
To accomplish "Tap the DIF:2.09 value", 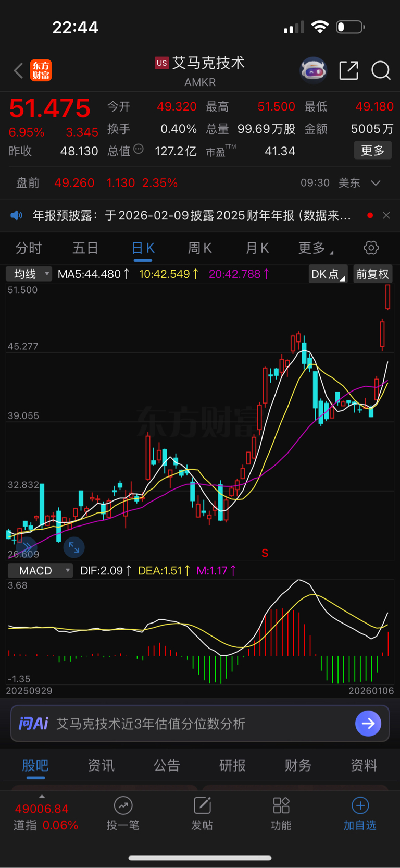I will [x=106, y=571].
